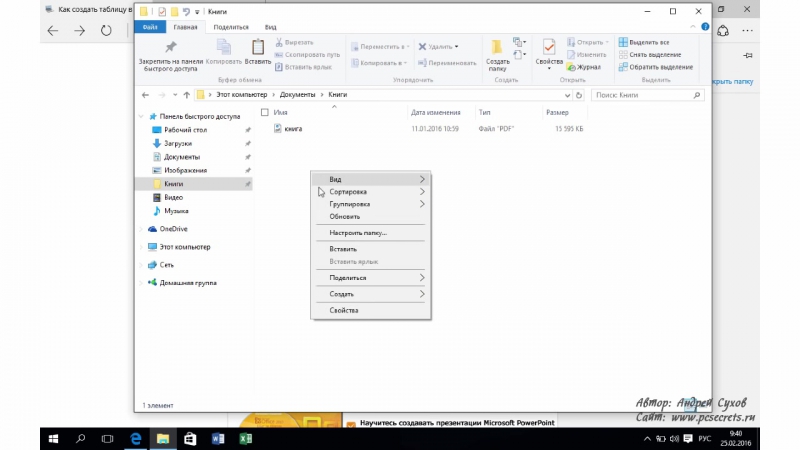The width and height of the screenshot is (800, 450).
Task: Open Группировка context submenu
Action: tap(370, 204)
